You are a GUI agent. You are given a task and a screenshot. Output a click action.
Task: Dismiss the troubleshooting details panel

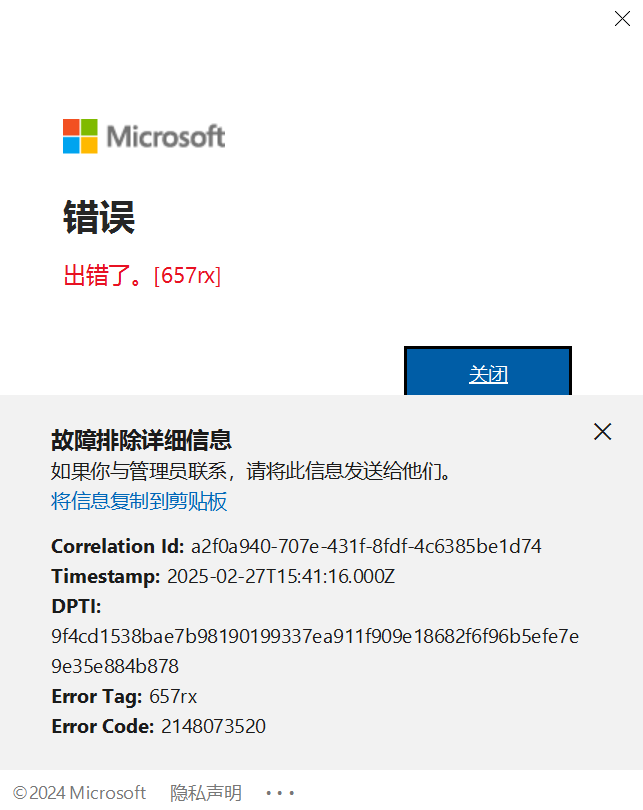pos(602,431)
